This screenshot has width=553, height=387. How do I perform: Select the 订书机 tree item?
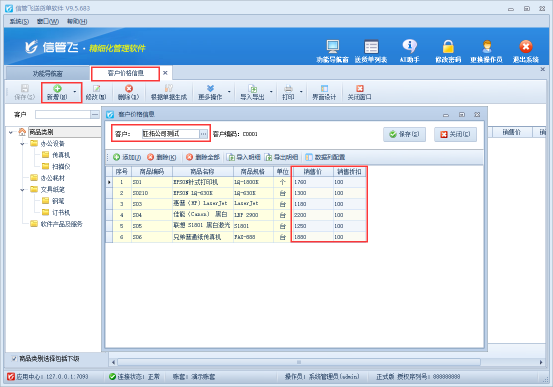61,213
